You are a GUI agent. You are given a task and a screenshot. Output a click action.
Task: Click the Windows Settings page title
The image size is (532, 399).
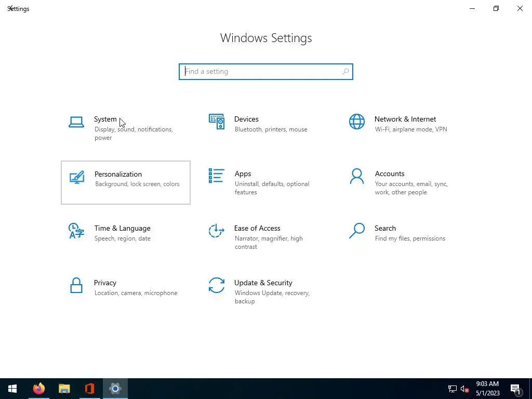[266, 38]
